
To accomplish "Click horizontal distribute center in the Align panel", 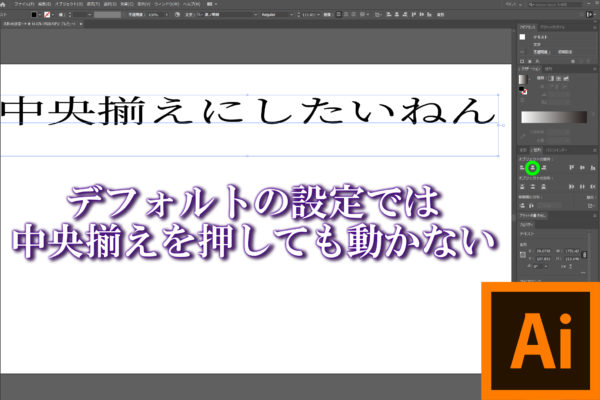I will coord(582,187).
